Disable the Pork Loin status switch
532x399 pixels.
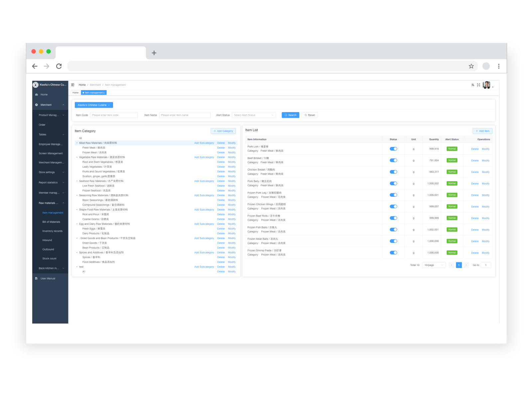pos(393,149)
